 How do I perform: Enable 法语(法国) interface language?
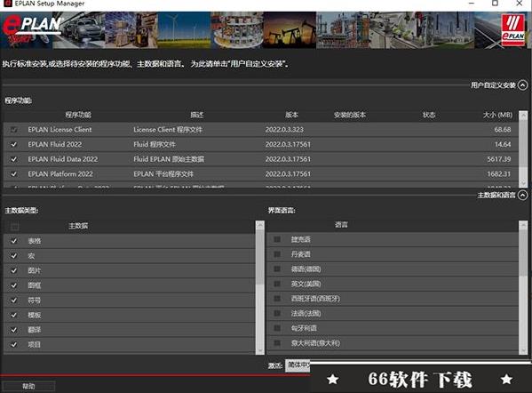click(277, 313)
